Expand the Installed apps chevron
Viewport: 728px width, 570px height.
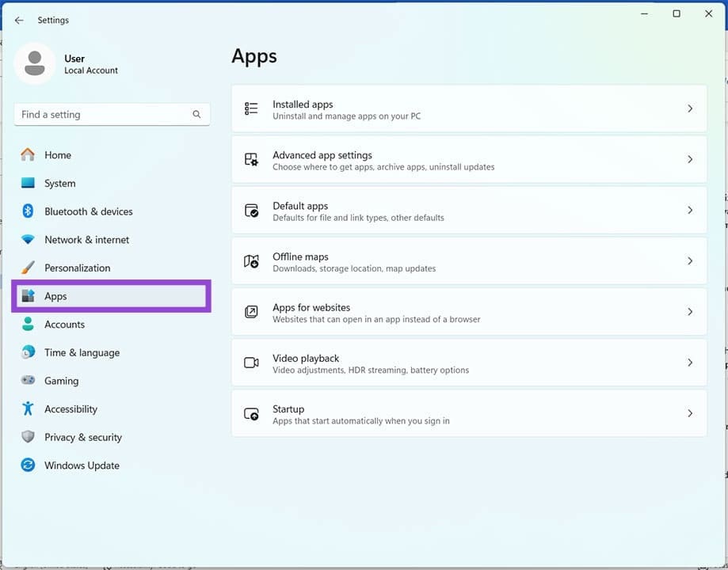tap(690, 108)
